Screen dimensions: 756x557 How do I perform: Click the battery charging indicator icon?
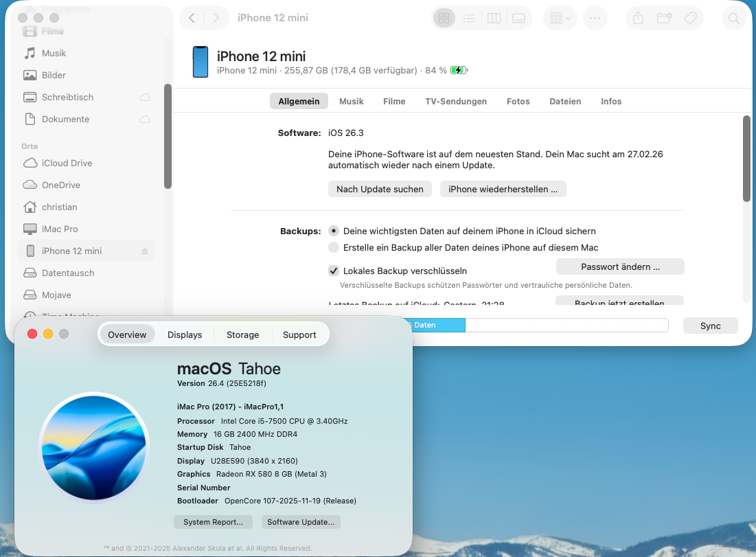tap(459, 71)
